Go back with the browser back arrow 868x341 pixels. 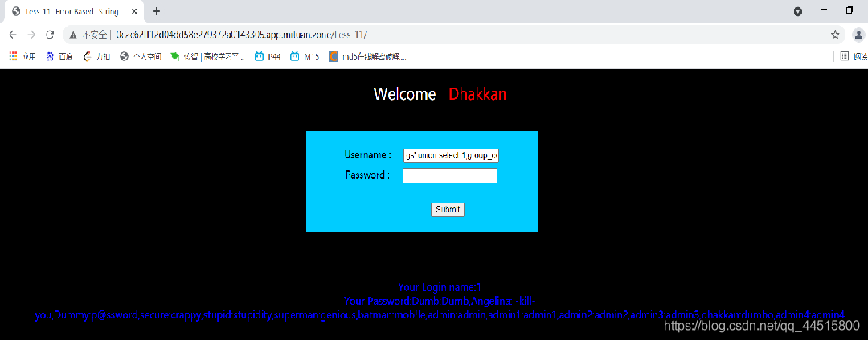point(13,35)
